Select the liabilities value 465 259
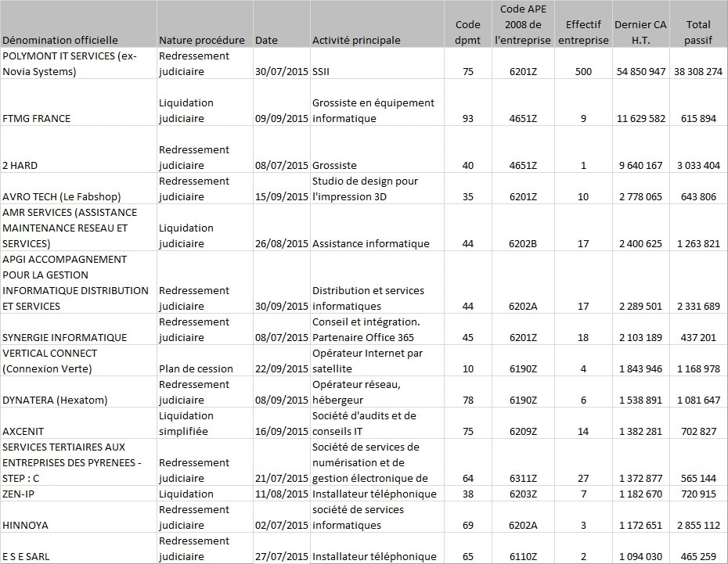This screenshot has height=564, width=728. coord(698,557)
